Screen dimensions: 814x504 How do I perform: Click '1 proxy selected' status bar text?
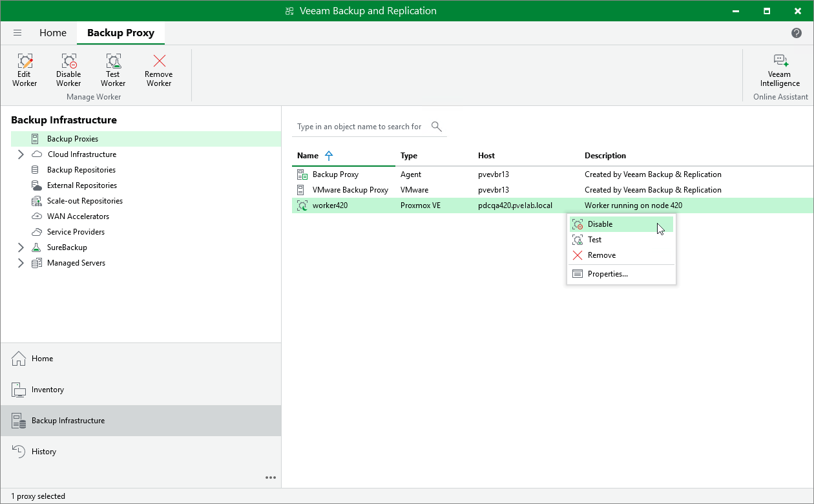pyautogui.click(x=38, y=496)
